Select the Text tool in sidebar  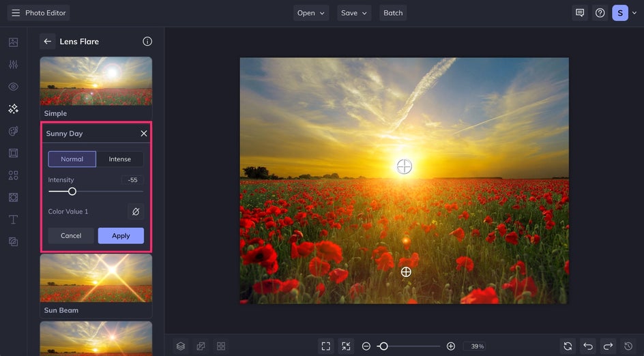[x=13, y=220]
